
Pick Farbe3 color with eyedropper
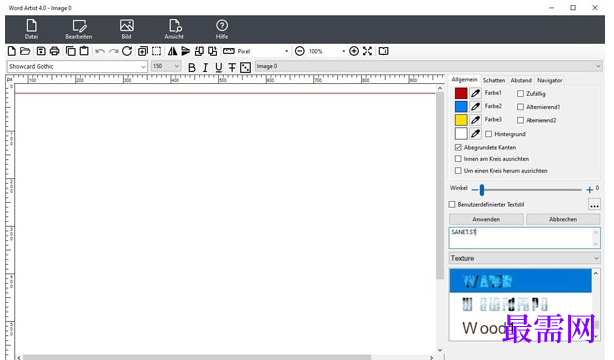(x=475, y=120)
